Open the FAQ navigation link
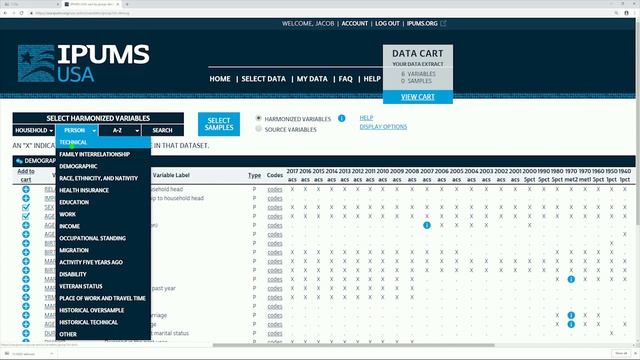The height and width of the screenshot is (360, 640). pos(345,79)
